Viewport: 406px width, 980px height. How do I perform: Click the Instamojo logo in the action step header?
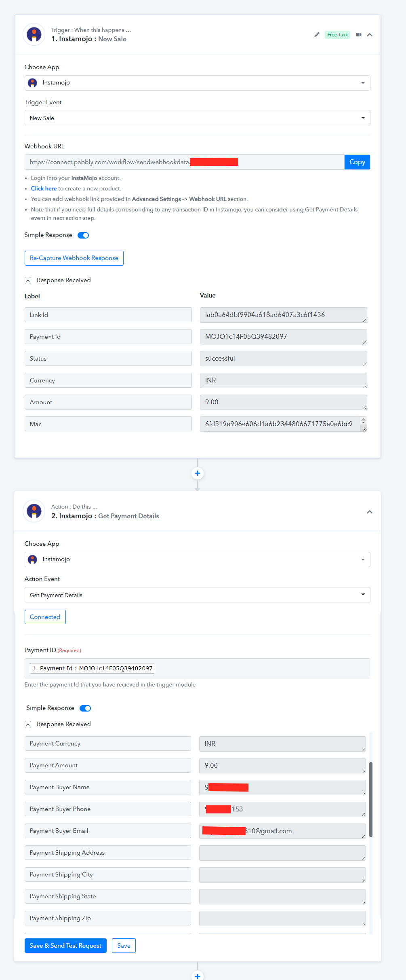pos(34,511)
